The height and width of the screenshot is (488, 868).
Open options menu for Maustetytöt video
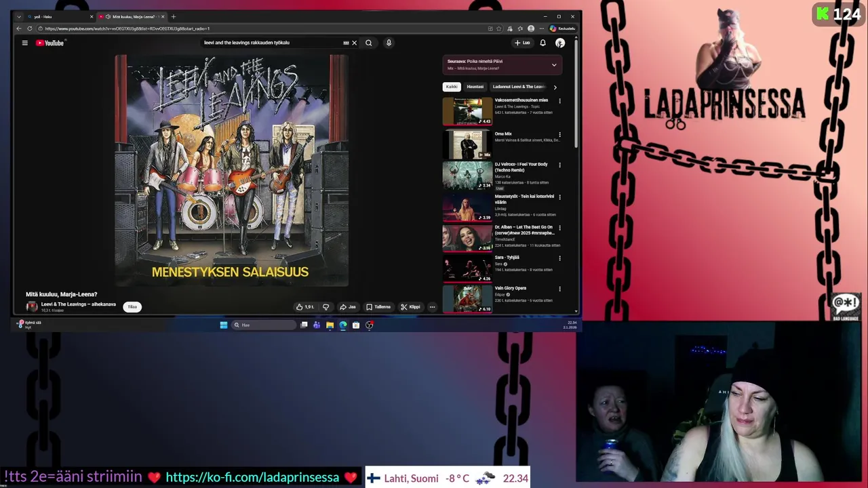(559, 197)
